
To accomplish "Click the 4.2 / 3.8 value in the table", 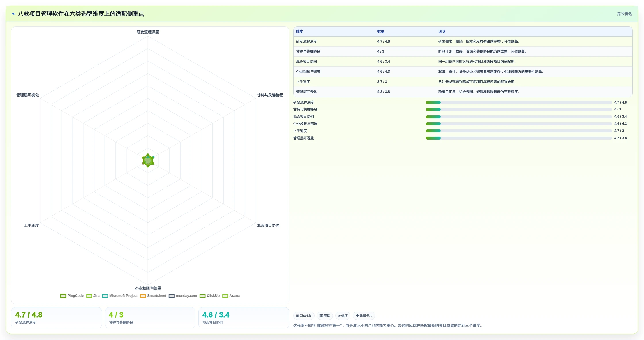I will pos(384,92).
